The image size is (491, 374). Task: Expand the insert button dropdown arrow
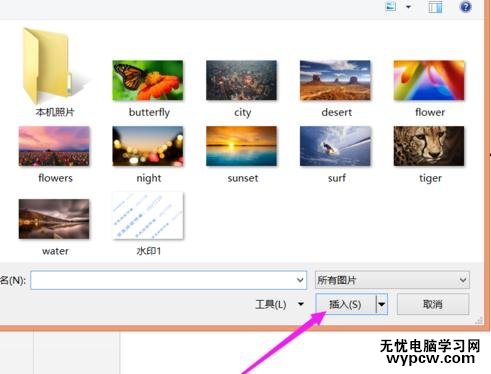coord(382,304)
